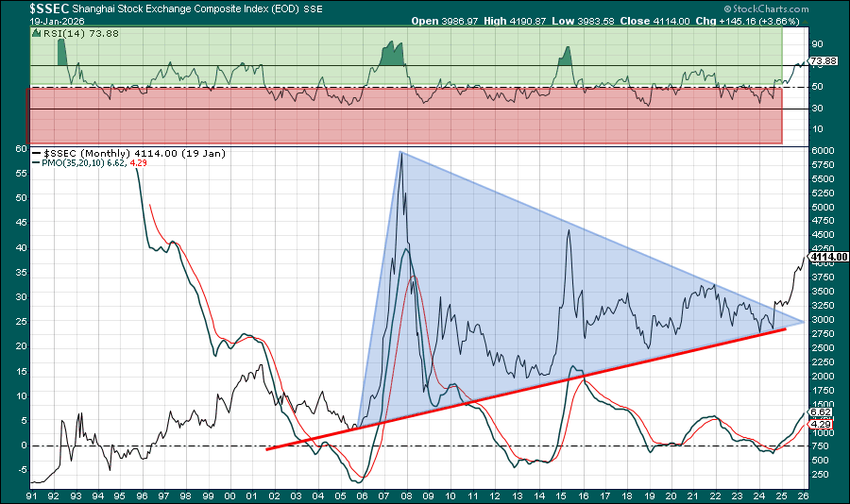This screenshot has height=504, width=850.
Task: Click the blue triangle's 2007 peak apex
Action: [x=400, y=152]
